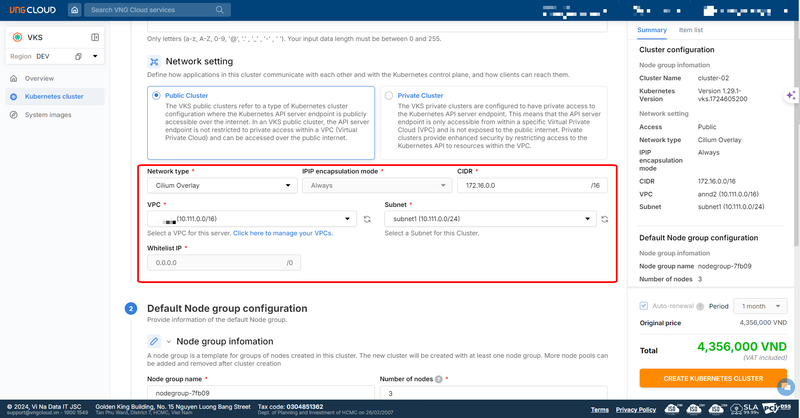
Task: Collapse sidebar using the panel icon
Action: [x=95, y=38]
